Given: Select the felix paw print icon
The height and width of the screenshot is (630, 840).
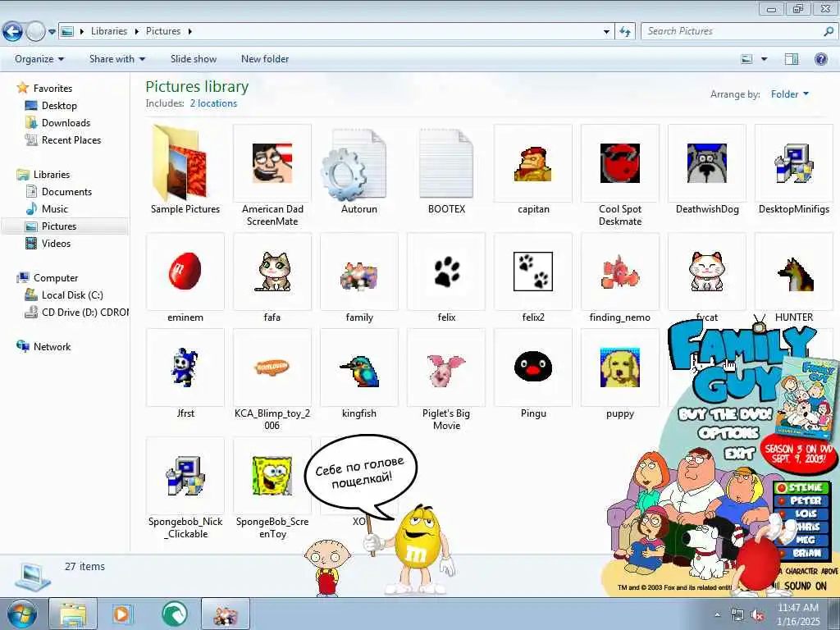Looking at the screenshot, I should [446, 272].
